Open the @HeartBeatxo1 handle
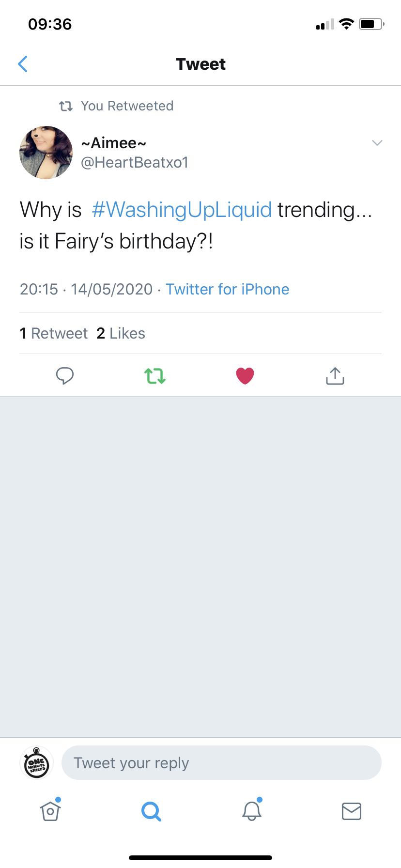401x868 pixels. click(135, 162)
